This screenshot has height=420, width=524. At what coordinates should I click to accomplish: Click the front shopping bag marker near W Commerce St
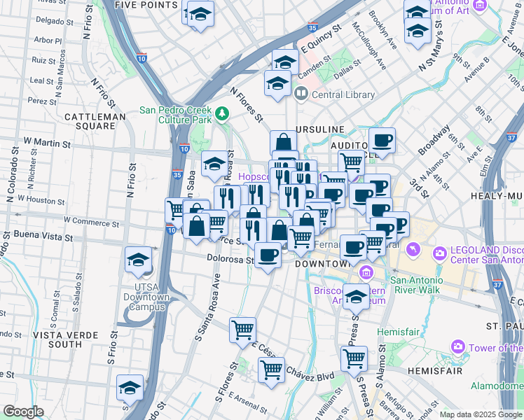point(196,226)
